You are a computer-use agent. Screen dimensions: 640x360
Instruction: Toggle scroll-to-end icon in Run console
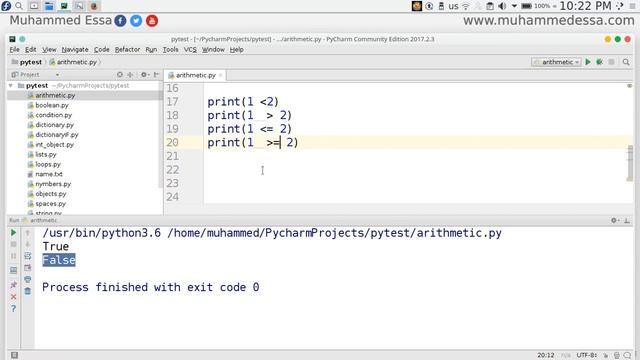(28, 268)
